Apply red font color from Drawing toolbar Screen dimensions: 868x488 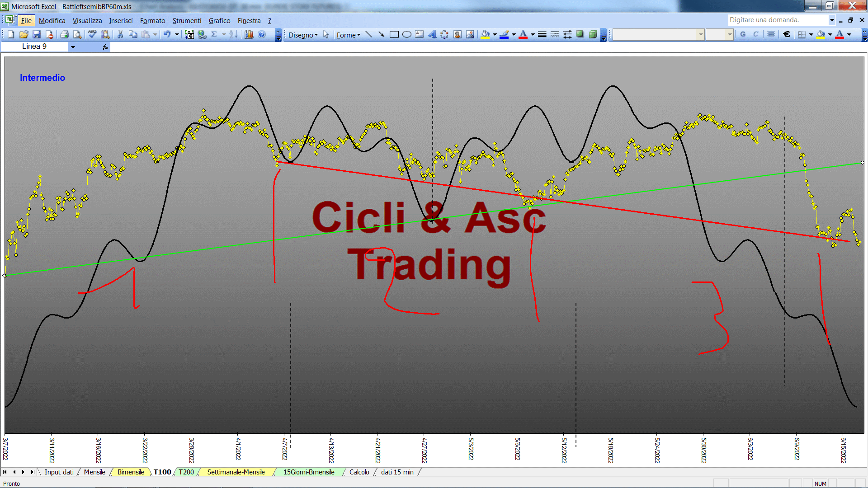(x=523, y=34)
